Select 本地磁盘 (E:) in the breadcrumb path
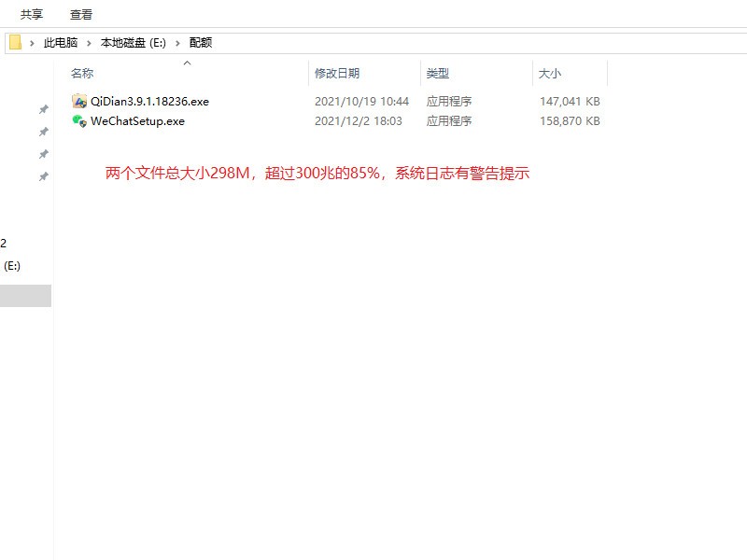747x560 pixels. click(133, 43)
